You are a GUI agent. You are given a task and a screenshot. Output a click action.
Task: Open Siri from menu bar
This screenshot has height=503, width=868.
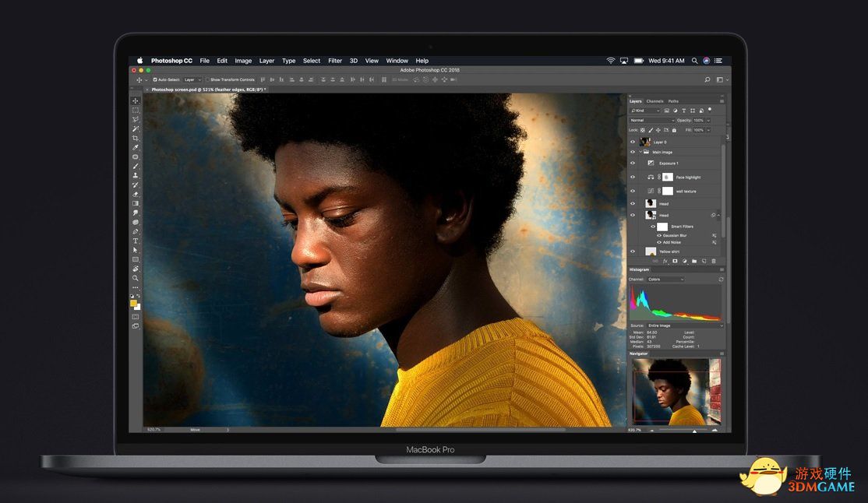pos(707,61)
